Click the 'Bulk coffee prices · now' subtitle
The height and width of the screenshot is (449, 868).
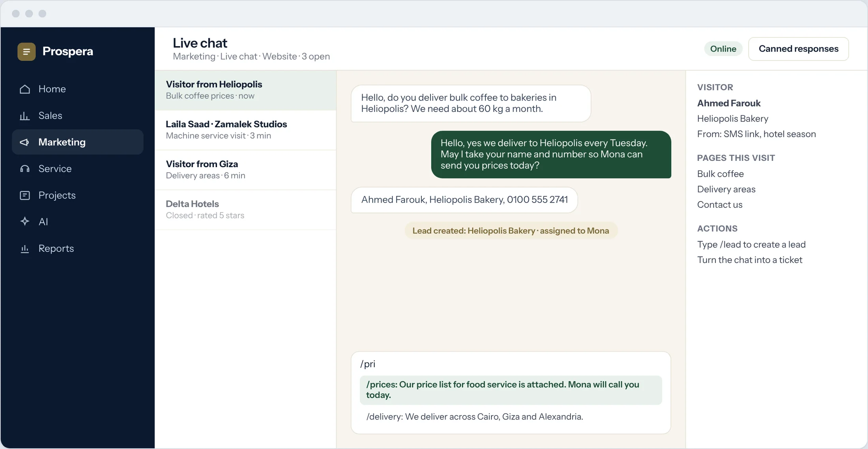pos(210,96)
